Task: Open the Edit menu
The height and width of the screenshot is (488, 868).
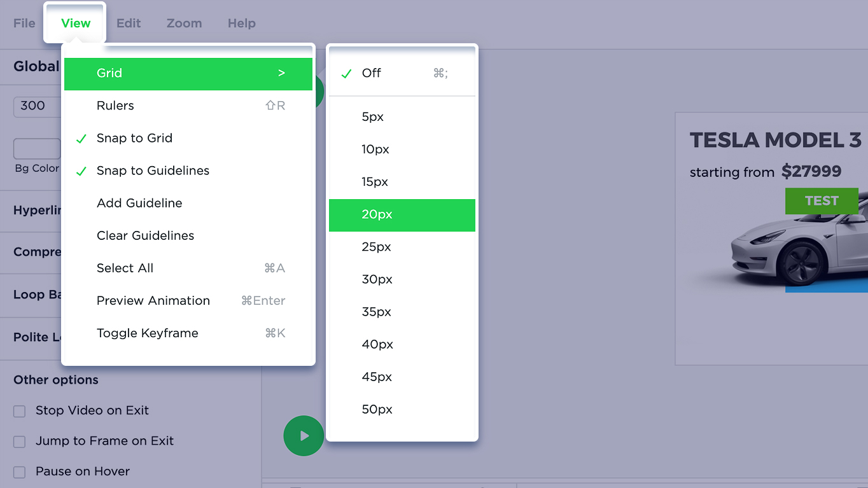Action: pos(129,23)
